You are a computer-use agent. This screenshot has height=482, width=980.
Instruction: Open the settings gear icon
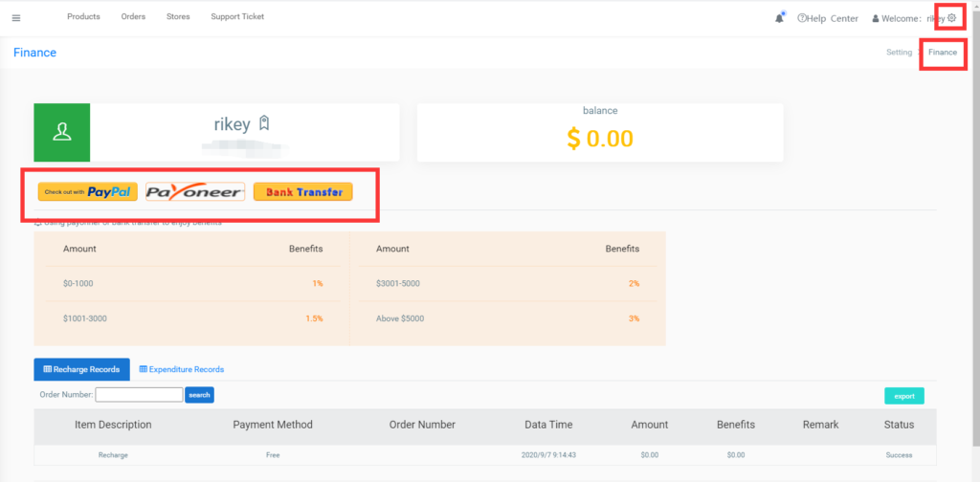coord(952,18)
